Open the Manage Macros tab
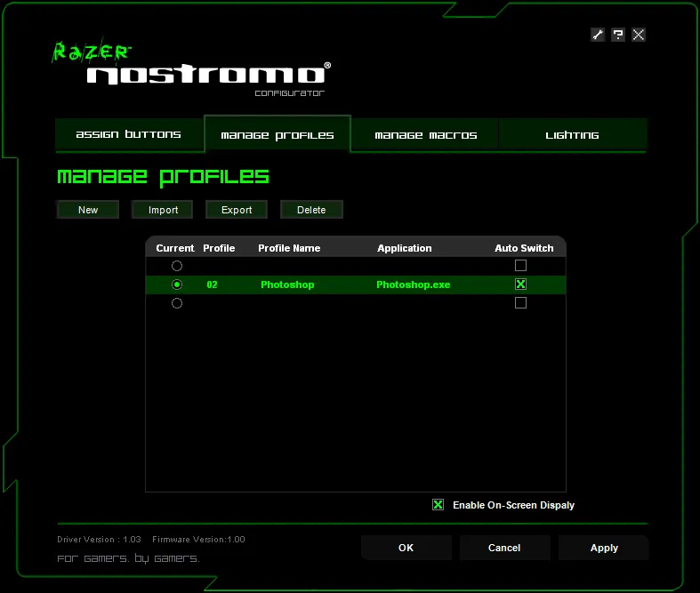The width and height of the screenshot is (700, 593). coord(425,135)
